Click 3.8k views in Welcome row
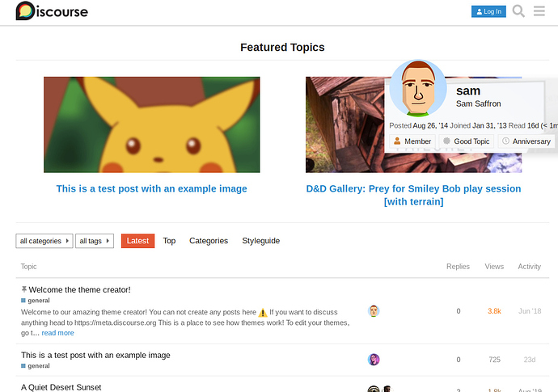The height and width of the screenshot is (392, 558). click(494, 311)
